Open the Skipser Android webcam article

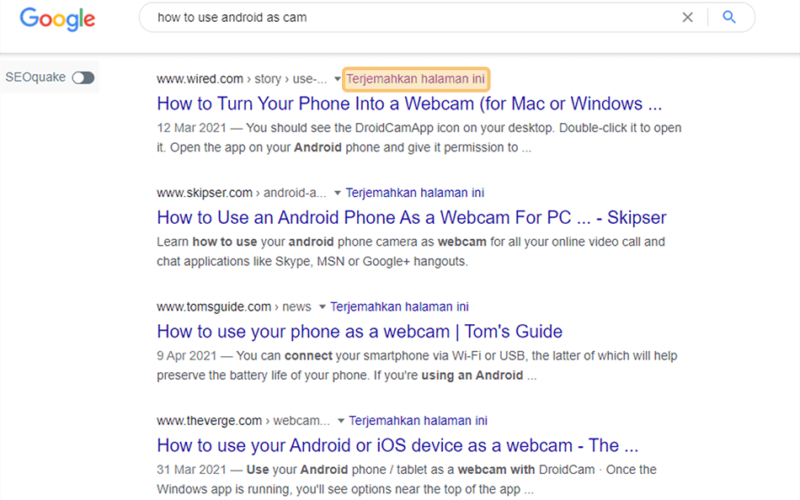tap(411, 217)
